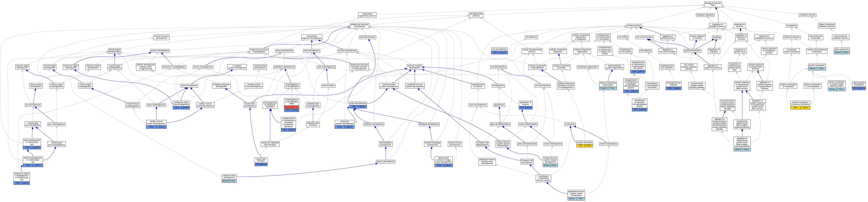Image resolution: width=868 pixels, height=202 pixels.
Task: Click the 'metabolic process' node
Action: coord(808,15)
